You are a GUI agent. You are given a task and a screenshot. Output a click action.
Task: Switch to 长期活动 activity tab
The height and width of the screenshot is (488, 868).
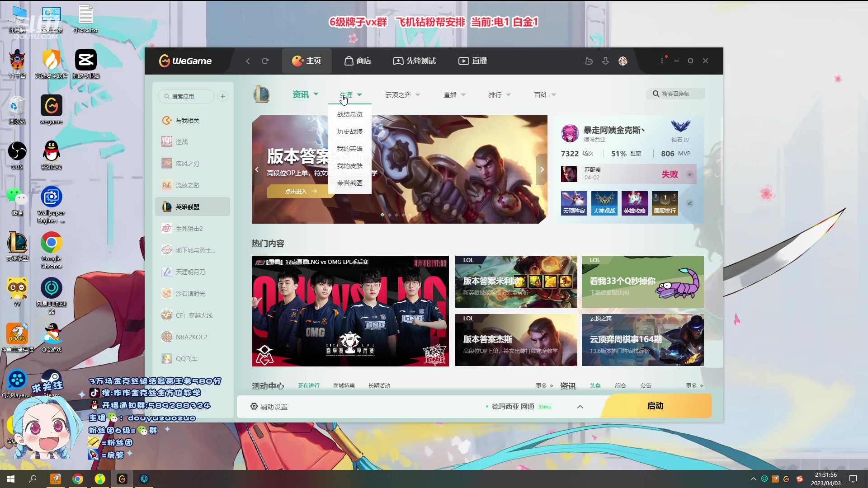tap(379, 385)
